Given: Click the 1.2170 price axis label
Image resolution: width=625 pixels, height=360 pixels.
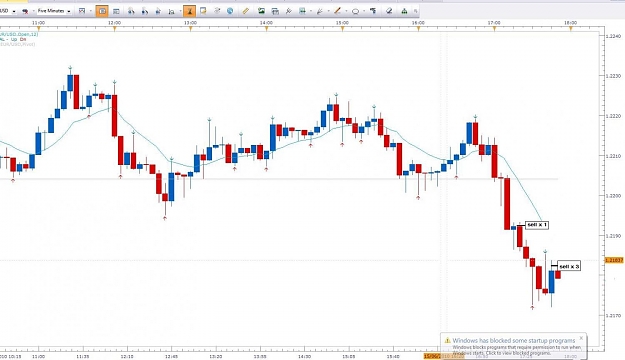Looking at the screenshot, I should click(x=613, y=315).
